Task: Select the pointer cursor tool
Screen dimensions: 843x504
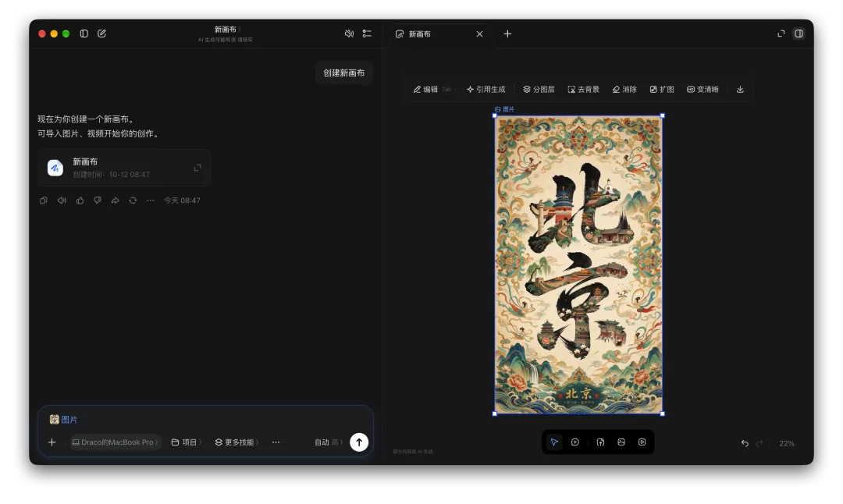Action: pyautogui.click(x=554, y=442)
